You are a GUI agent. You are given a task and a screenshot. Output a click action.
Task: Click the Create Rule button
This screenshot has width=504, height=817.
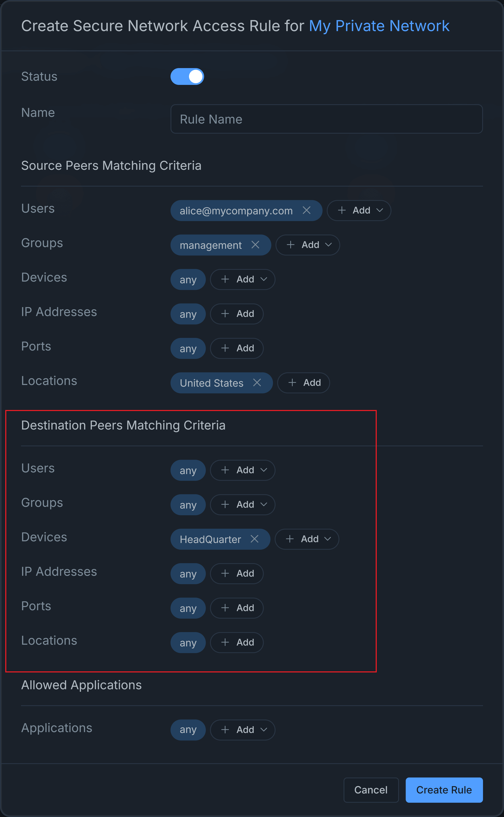tap(444, 790)
